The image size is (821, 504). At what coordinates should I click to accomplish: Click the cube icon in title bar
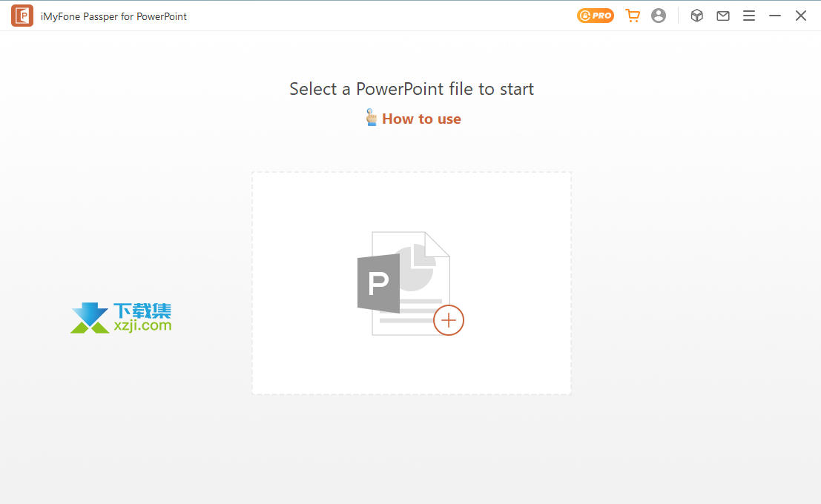697,16
